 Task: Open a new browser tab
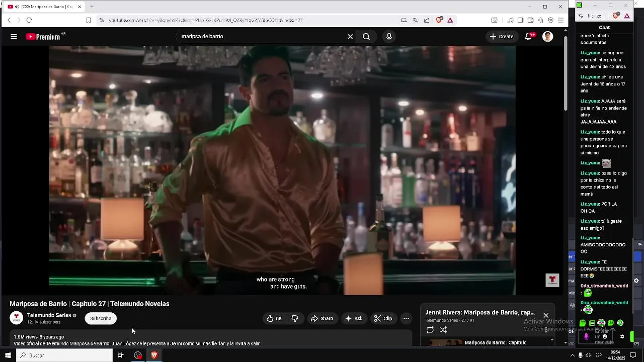click(92, 7)
